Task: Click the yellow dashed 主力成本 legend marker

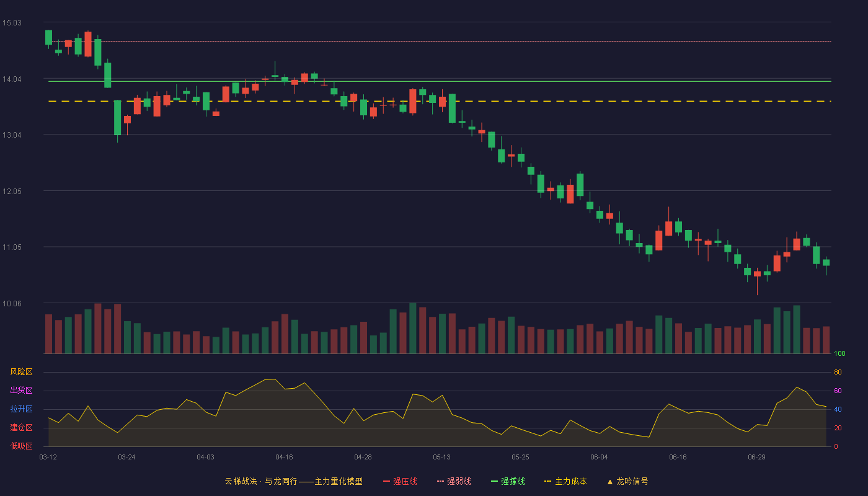Action: tap(547, 481)
